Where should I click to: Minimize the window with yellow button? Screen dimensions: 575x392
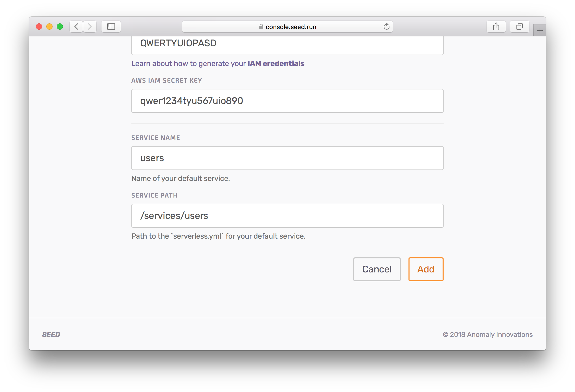49,27
